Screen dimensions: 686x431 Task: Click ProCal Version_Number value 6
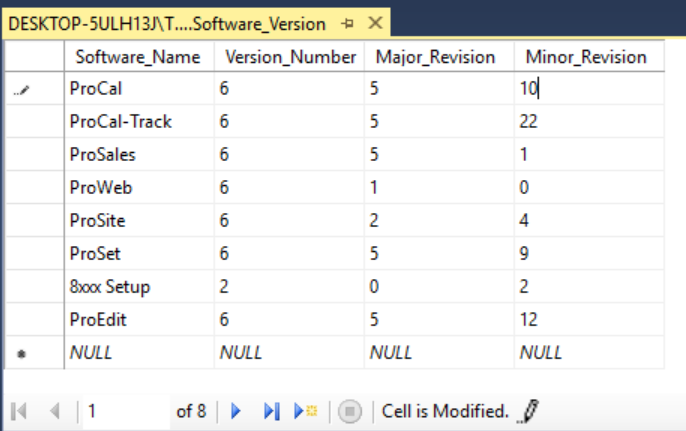[289, 88]
